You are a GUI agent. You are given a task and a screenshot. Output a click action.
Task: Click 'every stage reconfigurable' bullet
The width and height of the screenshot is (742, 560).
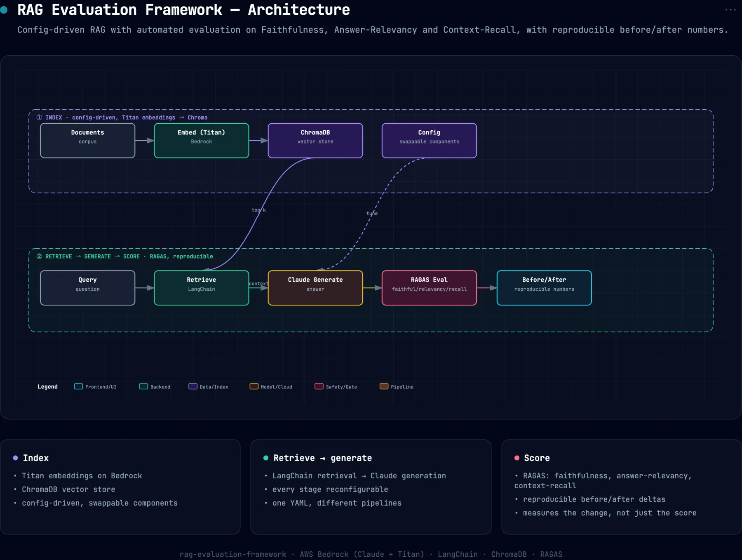(330, 489)
